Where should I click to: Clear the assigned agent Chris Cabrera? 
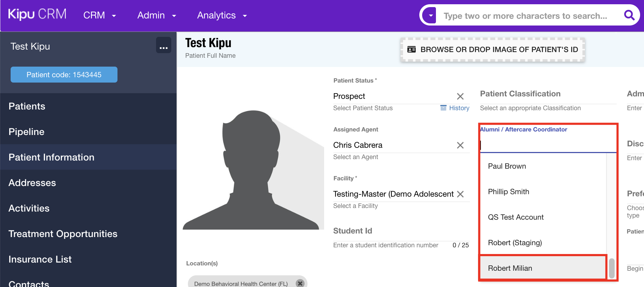[460, 145]
